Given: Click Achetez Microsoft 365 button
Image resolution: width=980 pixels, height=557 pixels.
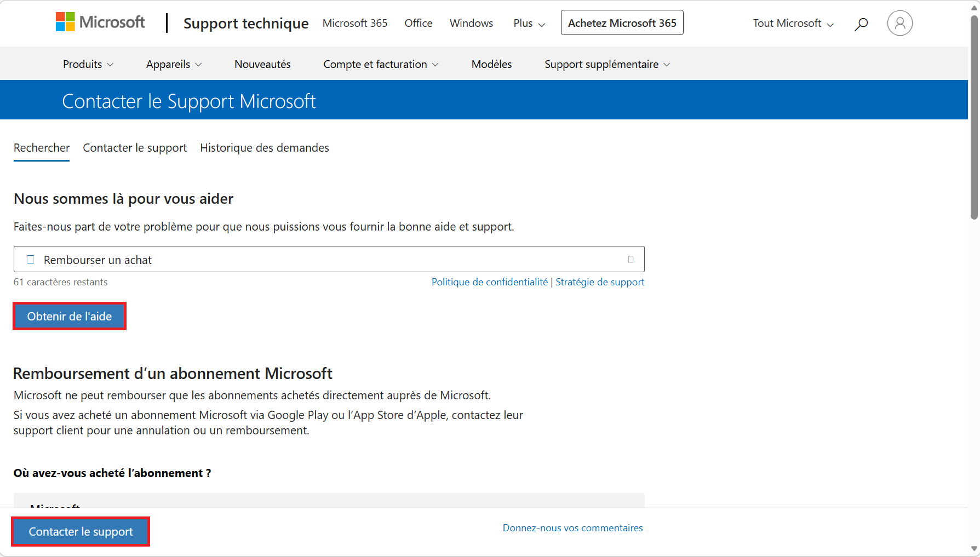Looking at the screenshot, I should click(x=622, y=22).
